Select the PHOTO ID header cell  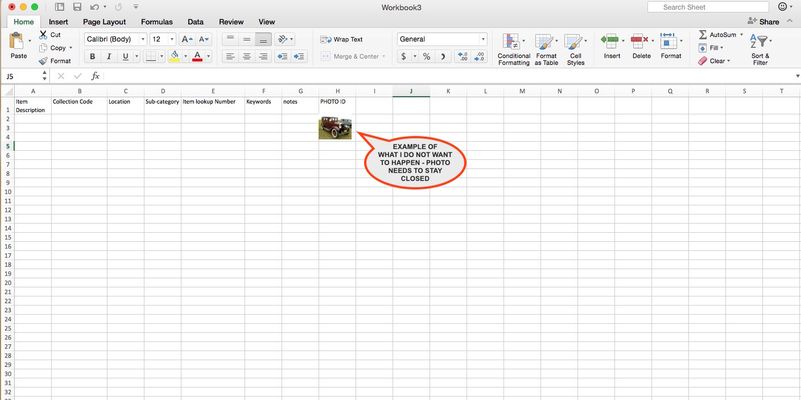[x=337, y=105]
